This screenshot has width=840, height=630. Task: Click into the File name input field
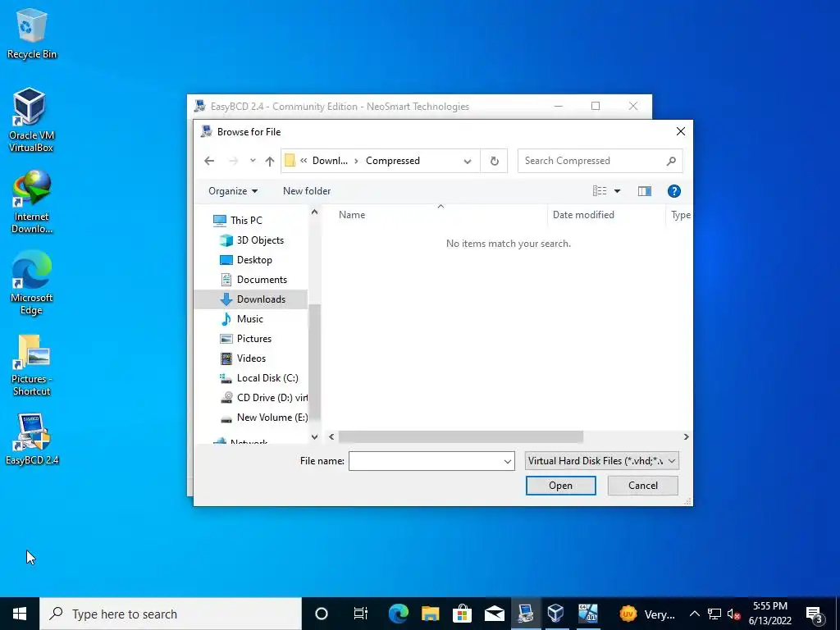[x=426, y=461]
